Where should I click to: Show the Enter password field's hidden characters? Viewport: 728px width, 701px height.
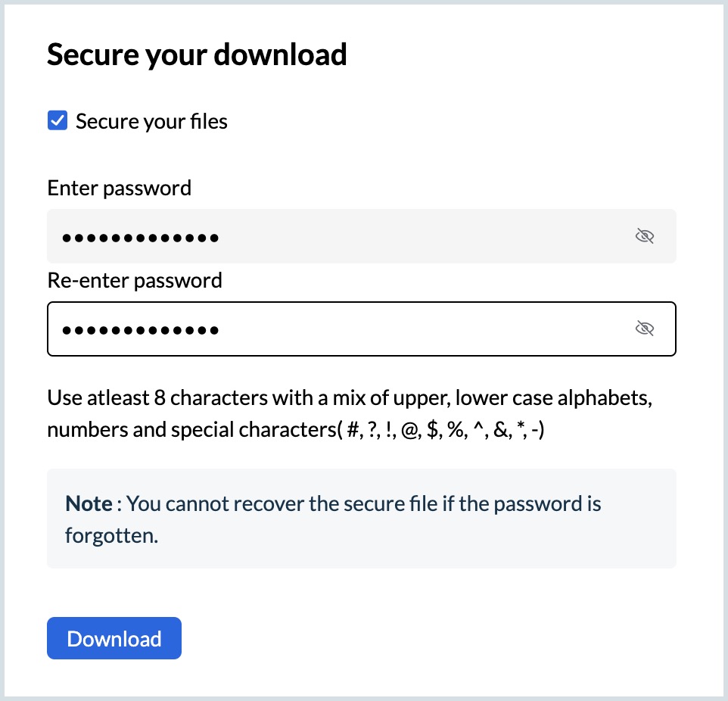tap(644, 236)
